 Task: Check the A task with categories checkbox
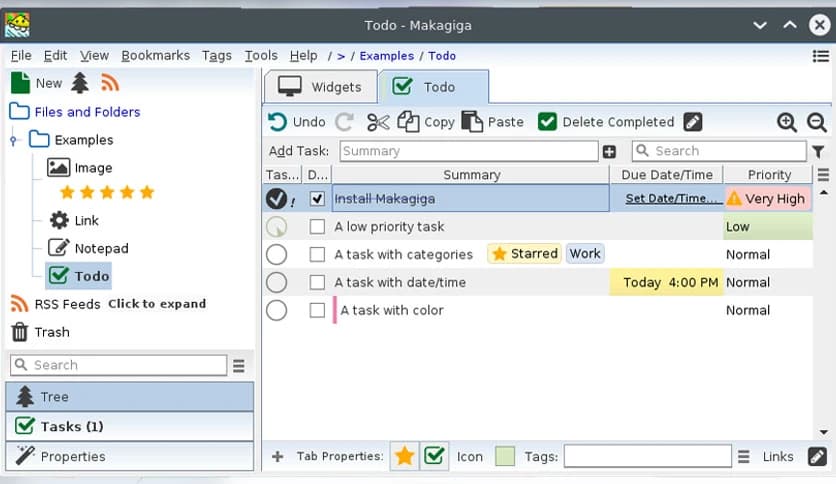317,254
